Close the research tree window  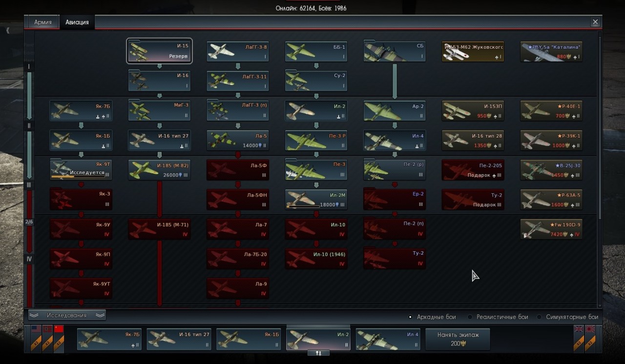pos(595,22)
